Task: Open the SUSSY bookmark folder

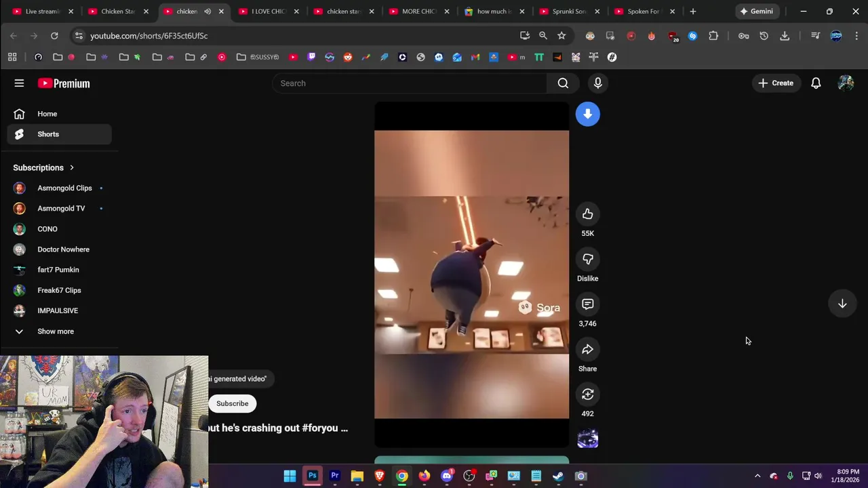Action: pos(258,57)
